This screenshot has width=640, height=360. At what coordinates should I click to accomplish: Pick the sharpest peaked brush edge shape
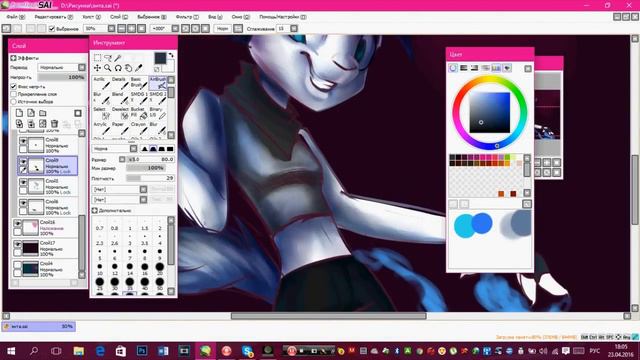click(144, 149)
